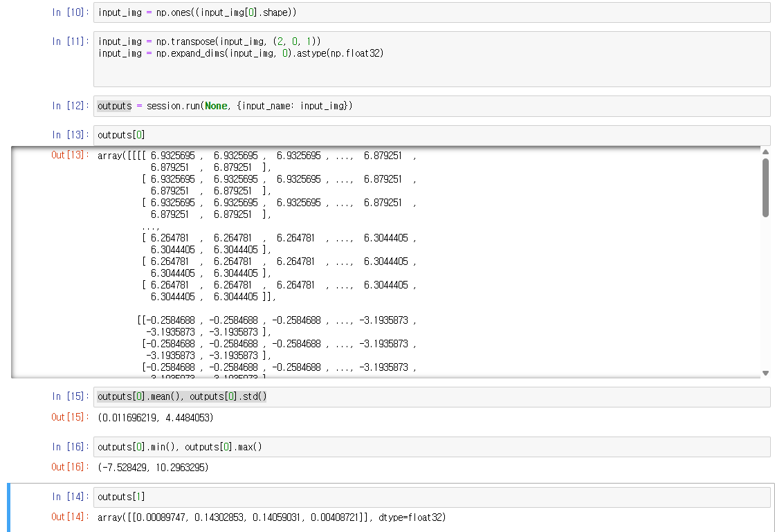Click code cell In [15] with mean and std
Screen dimensions: 775x532
click(432, 396)
